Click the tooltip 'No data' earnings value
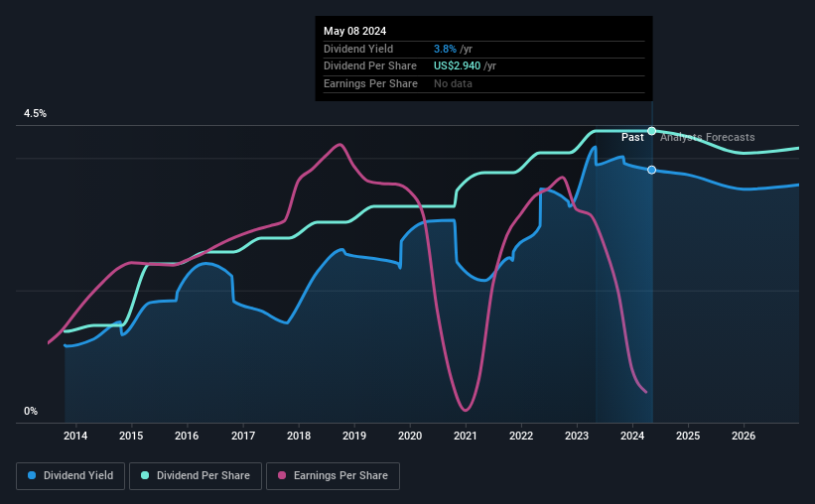The height and width of the screenshot is (504, 815). [x=454, y=83]
